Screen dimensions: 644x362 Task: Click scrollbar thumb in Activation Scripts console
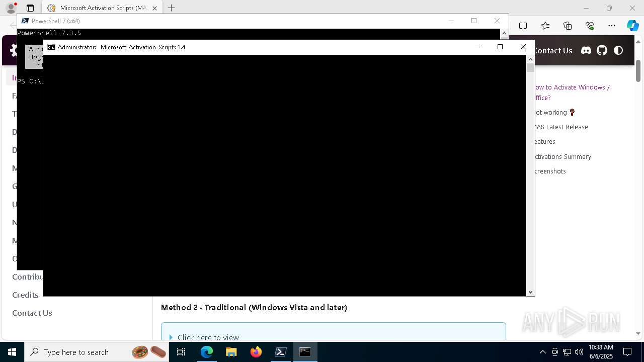530,67
